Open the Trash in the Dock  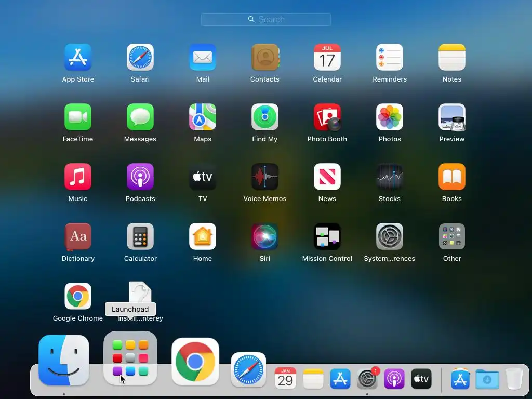coord(514,379)
